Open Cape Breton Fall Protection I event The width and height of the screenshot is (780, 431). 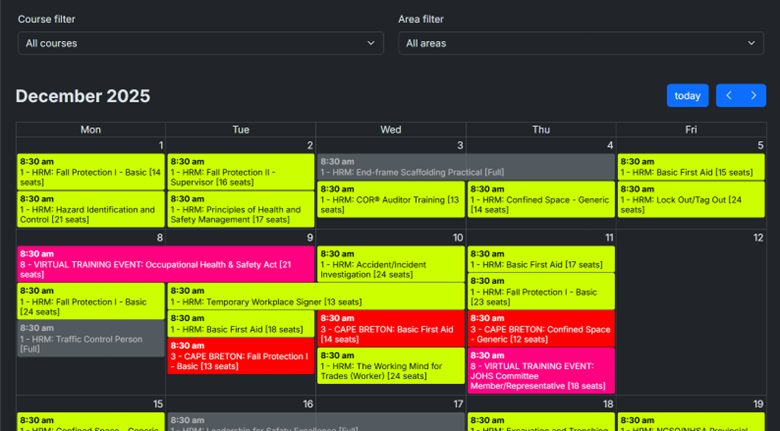240,356
